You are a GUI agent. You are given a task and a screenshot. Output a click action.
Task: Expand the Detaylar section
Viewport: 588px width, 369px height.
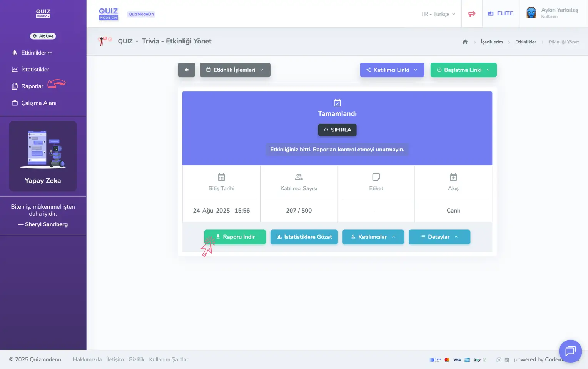pyautogui.click(x=439, y=237)
